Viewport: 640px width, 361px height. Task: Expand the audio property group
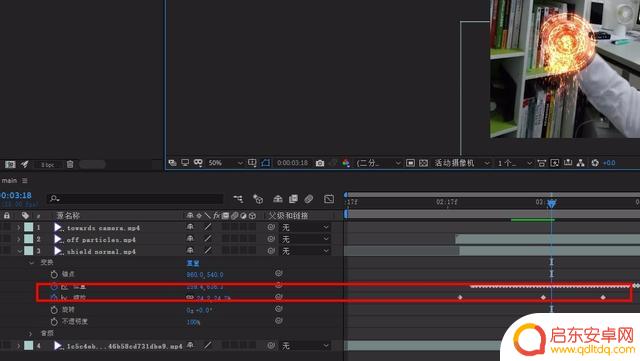30,334
